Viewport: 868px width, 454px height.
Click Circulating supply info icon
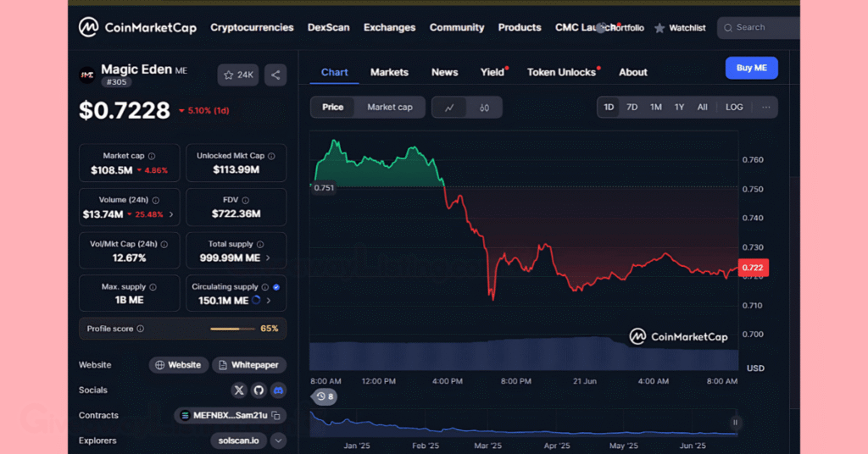265,287
